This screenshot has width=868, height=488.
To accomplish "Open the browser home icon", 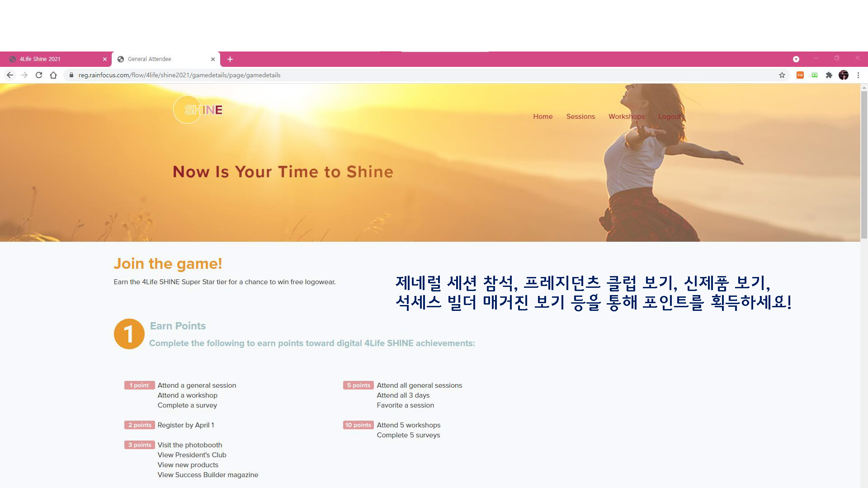I will point(53,75).
